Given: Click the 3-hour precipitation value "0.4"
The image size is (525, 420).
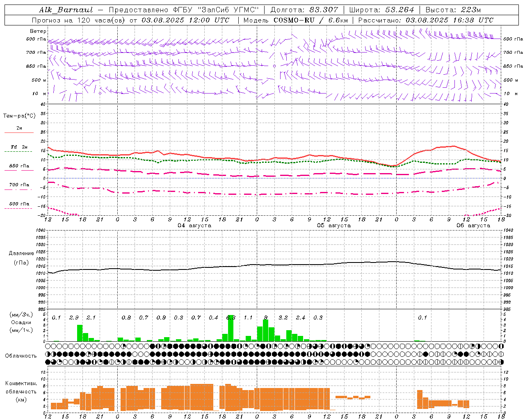Looking at the screenshot, I should pos(213,317).
